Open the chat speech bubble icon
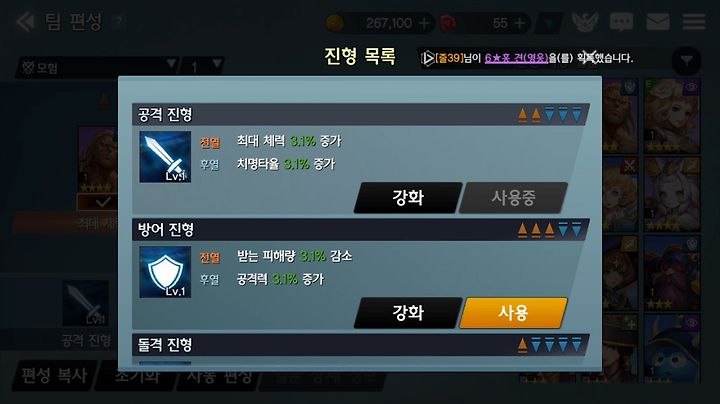Screen dimensions: 720x404 [x=621, y=22]
